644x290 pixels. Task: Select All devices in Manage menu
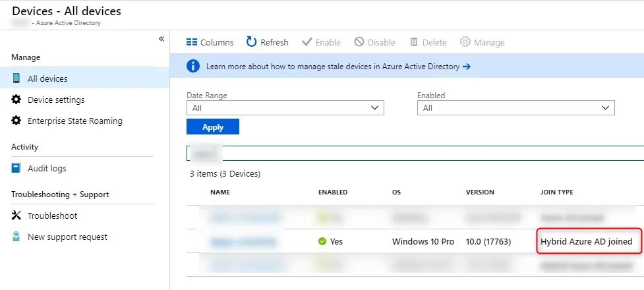click(x=84, y=78)
